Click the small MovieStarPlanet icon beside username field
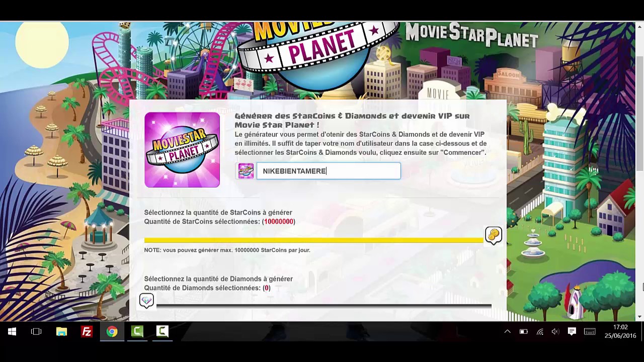This screenshot has width=644, height=362. tap(246, 171)
